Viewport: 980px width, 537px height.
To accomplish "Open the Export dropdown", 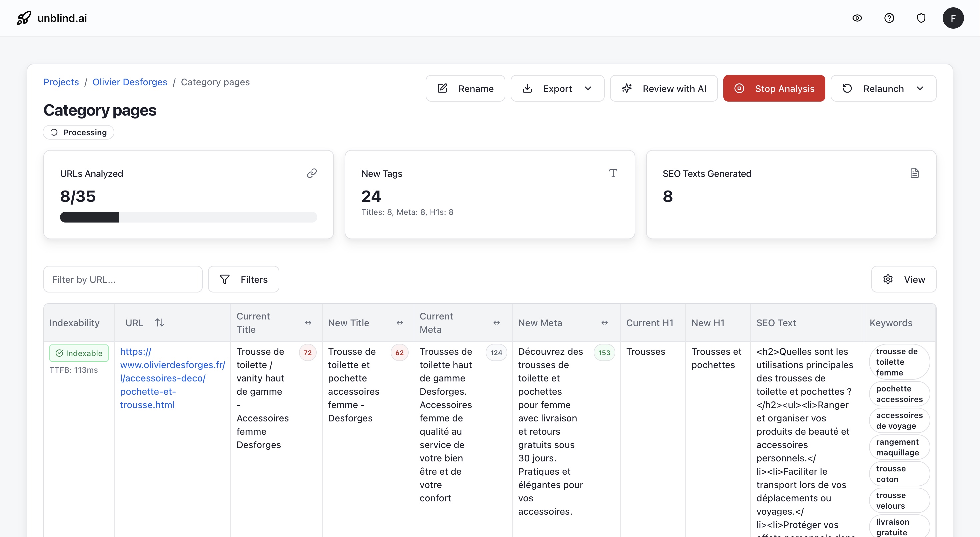I will [557, 88].
